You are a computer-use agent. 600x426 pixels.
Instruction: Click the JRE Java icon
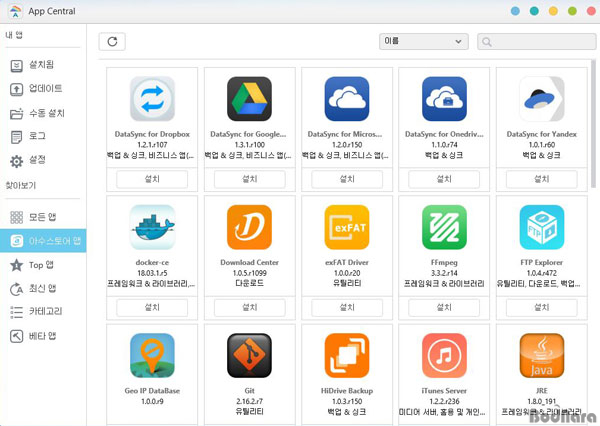[x=541, y=356]
